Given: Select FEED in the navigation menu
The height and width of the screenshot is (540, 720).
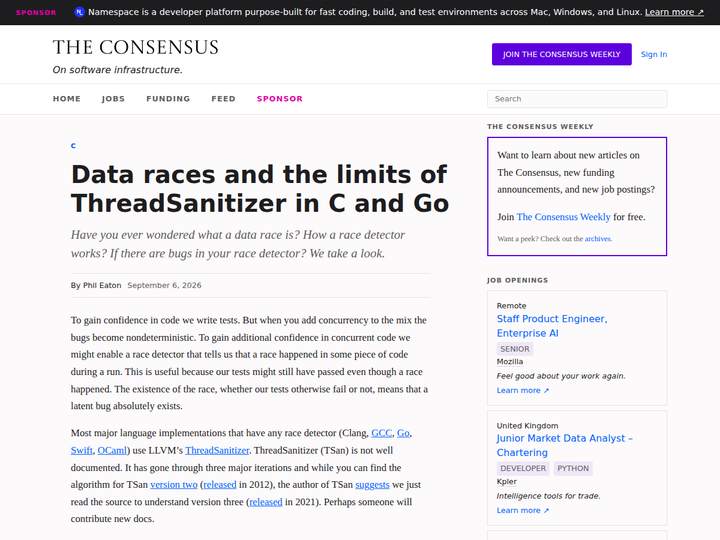Looking at the screenshot, I should pos(224,99).
